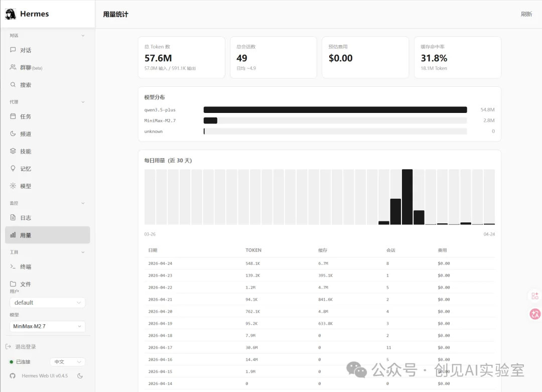Go to 终端 menu item
Viewport: 542px width, 392px height.
click(47, 267)
